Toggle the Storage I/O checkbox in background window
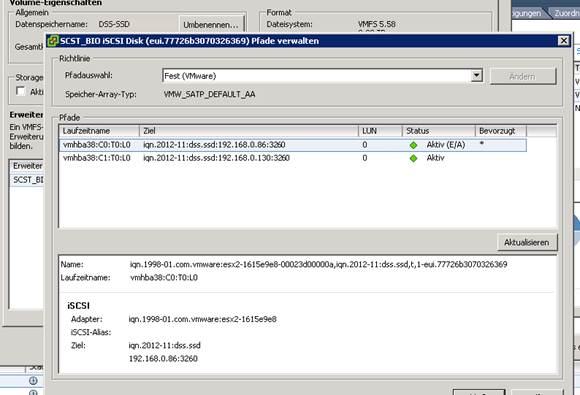 coord(21,91)
